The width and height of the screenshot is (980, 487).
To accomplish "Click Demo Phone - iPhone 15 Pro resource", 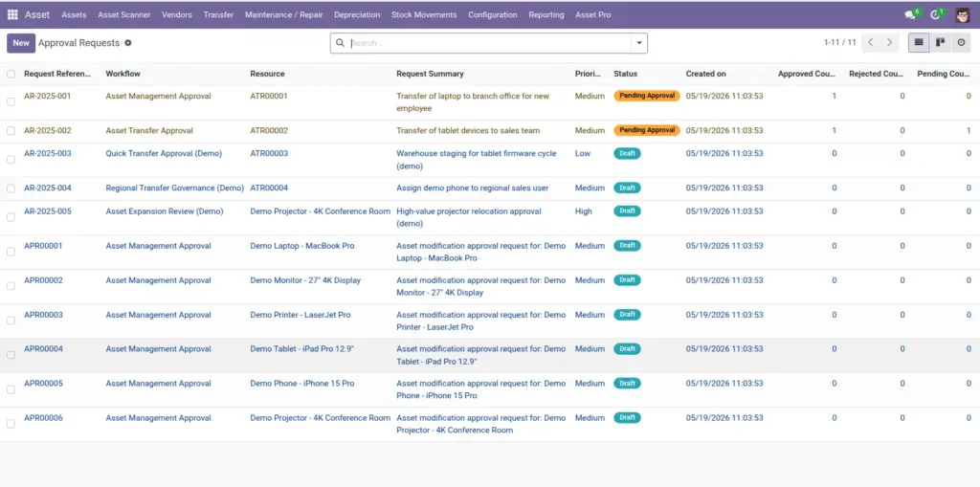I will click(x=302, y=384).
